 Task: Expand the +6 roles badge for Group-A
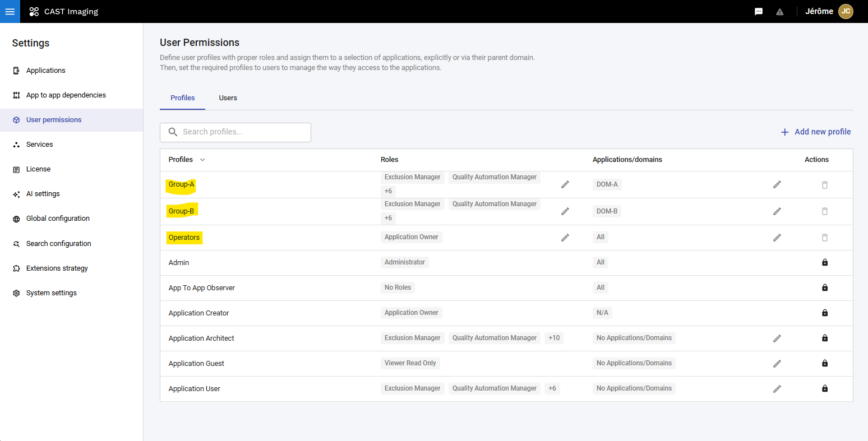(388, 191)
